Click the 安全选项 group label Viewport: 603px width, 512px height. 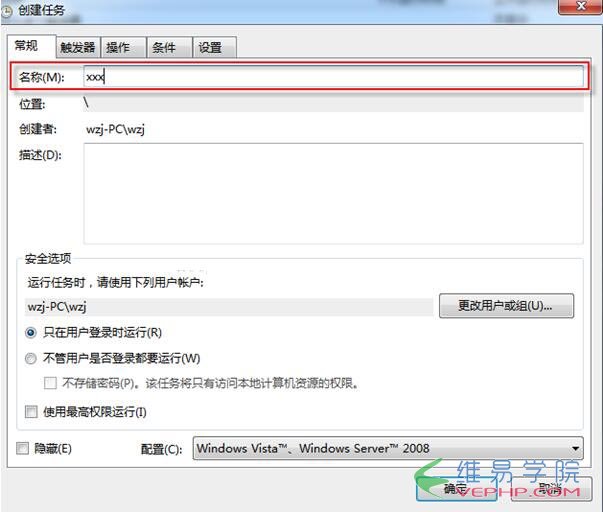[x=48, y=259]
